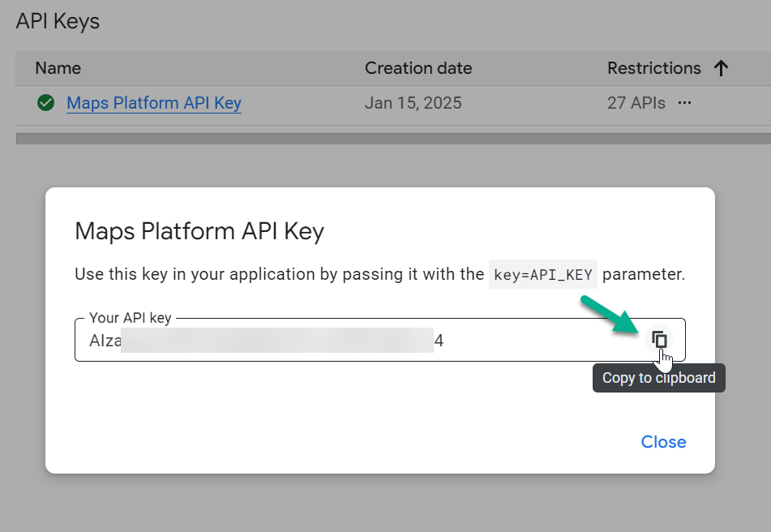Click the green checkmark status icon
The height and width of the screenshot is (532, 771).
pos(45,103)
